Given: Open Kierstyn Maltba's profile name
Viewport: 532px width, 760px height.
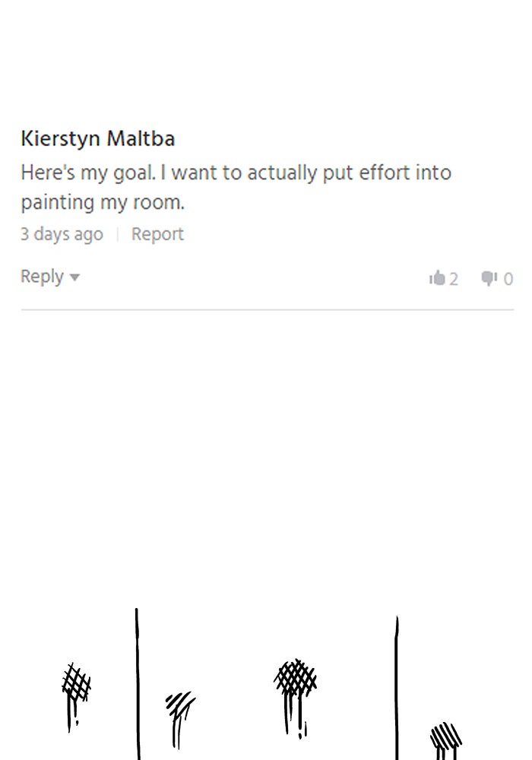Looking at the screenshot, I should point(98,139).
